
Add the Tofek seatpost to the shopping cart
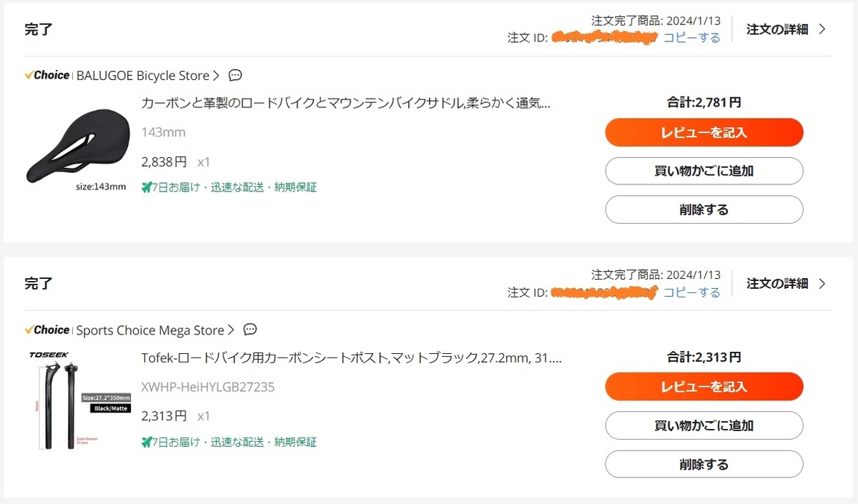(704, 425)
